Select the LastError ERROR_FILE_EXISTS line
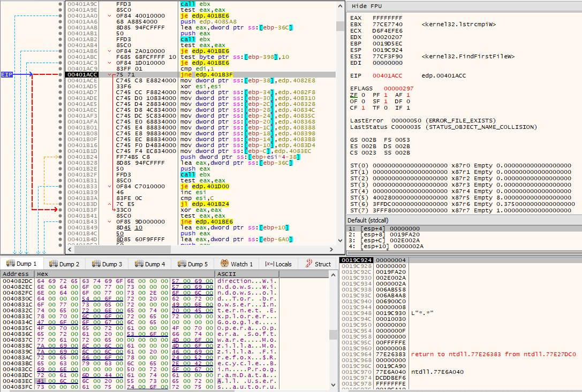Image resolution: width=582 pixels, height=392 pixels. tap(423, 121)
